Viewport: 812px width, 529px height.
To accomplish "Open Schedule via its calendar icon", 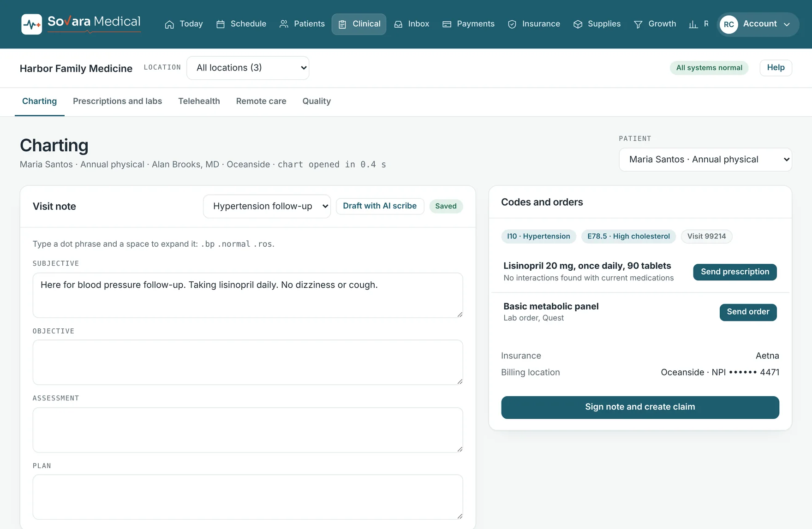I will click(221, 24).
